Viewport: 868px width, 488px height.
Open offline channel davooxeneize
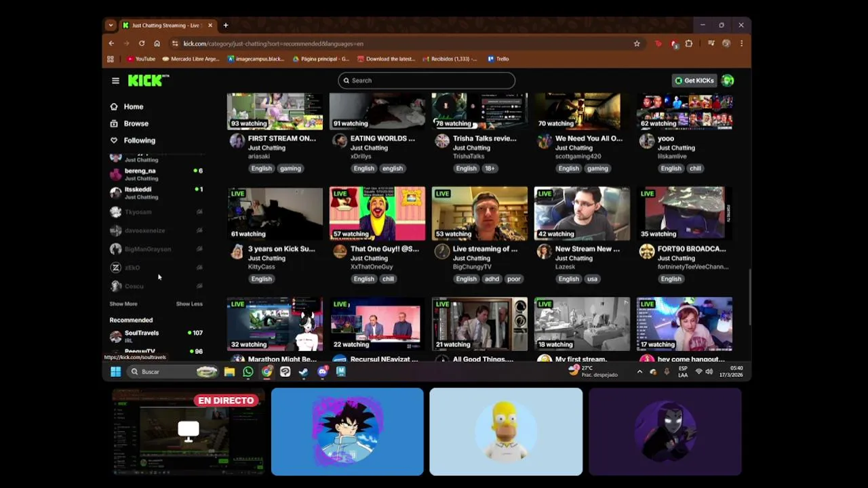[x=156, y=230]
